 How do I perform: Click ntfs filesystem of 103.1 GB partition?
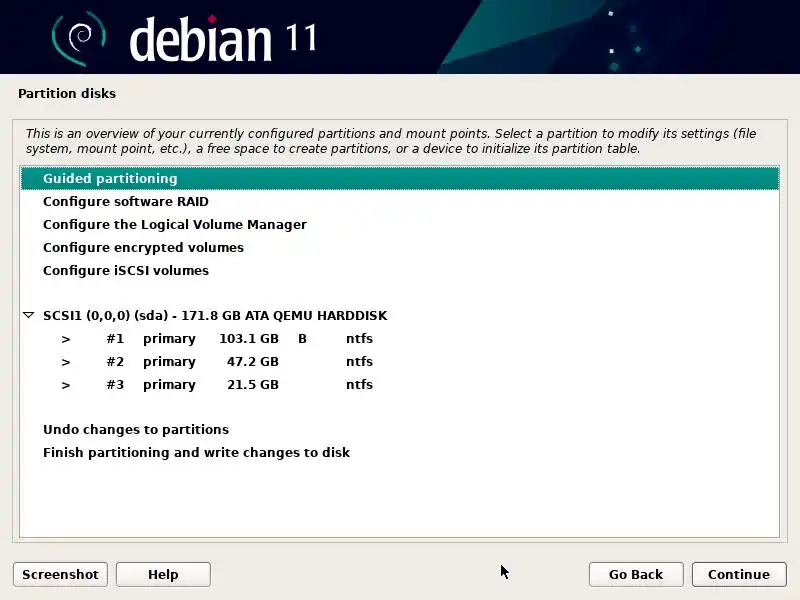point(359,339)
